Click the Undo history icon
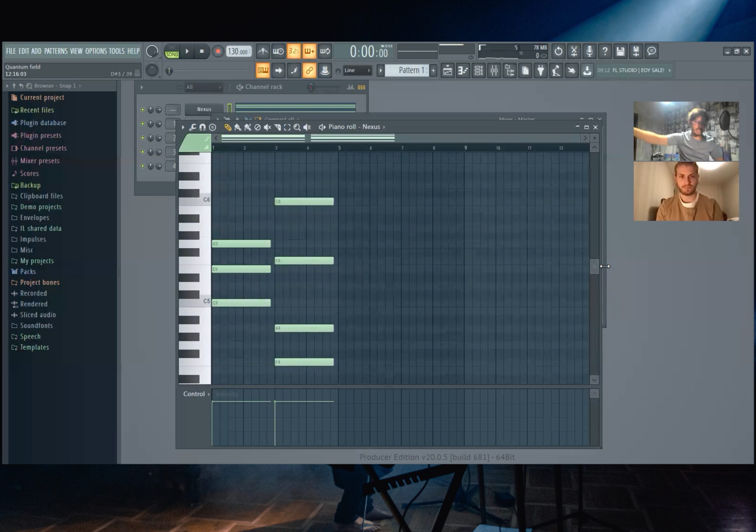The height and width of the screenshot is (532, 756). pos(558,51)
